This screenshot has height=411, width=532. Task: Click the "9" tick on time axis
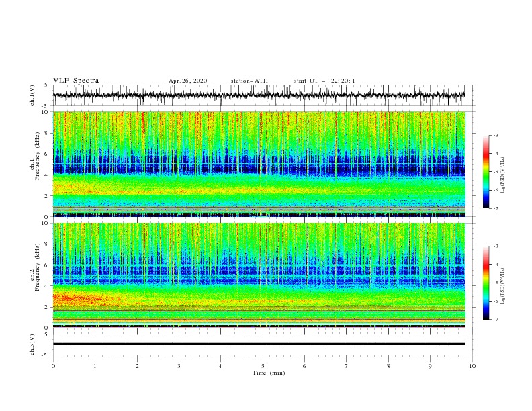(x=430, y=366)
